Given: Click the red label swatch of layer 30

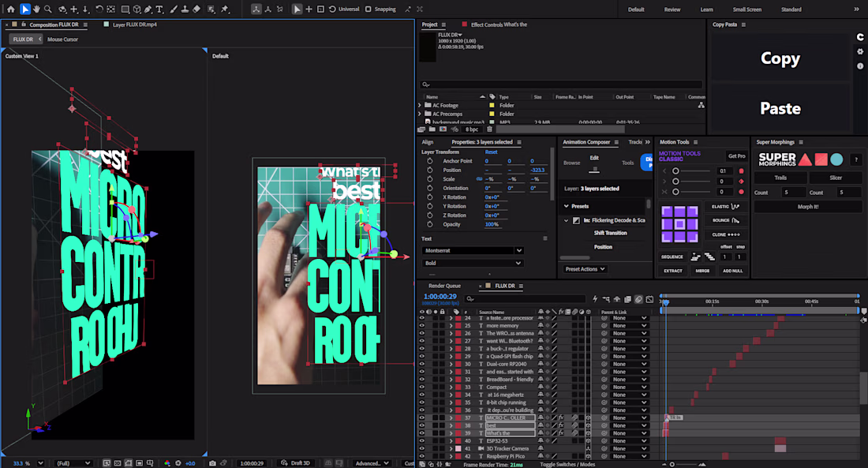Looking at the screenshot, I should 458,364.
